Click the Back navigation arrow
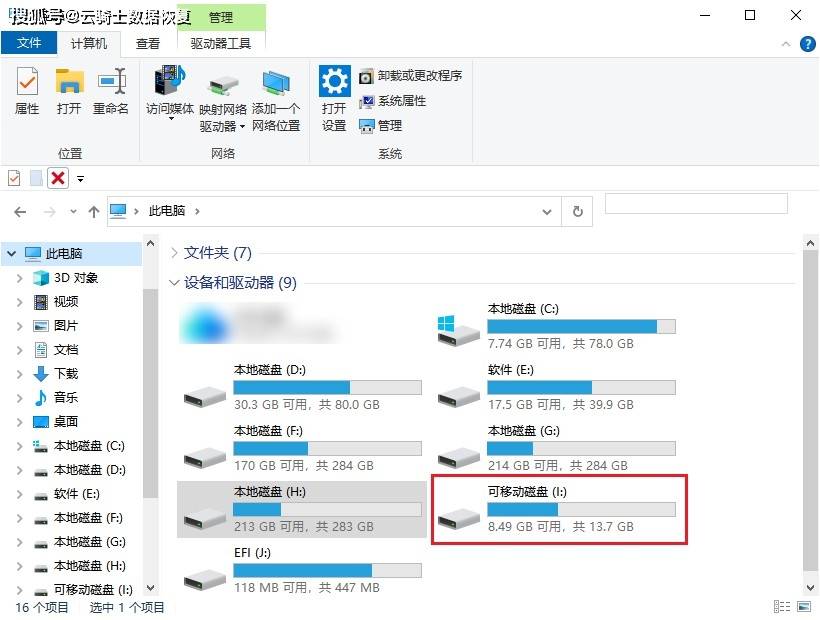This screenshot has height=620, width=820. (x=20, y=212)
